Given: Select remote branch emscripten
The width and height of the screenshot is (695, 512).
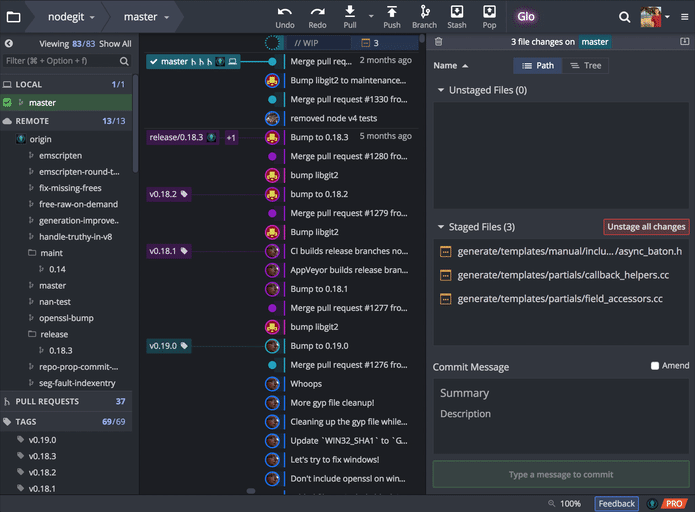Looking at the screenshot, I should [60, 156].
